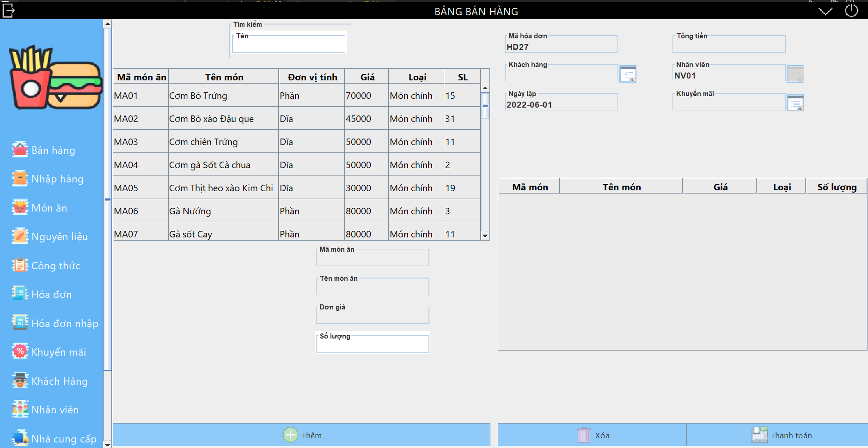This screenshot has width=868, height=448.
Task: Open the Nhân viên picker beside NV01
Action: click(x=795, y=73)
